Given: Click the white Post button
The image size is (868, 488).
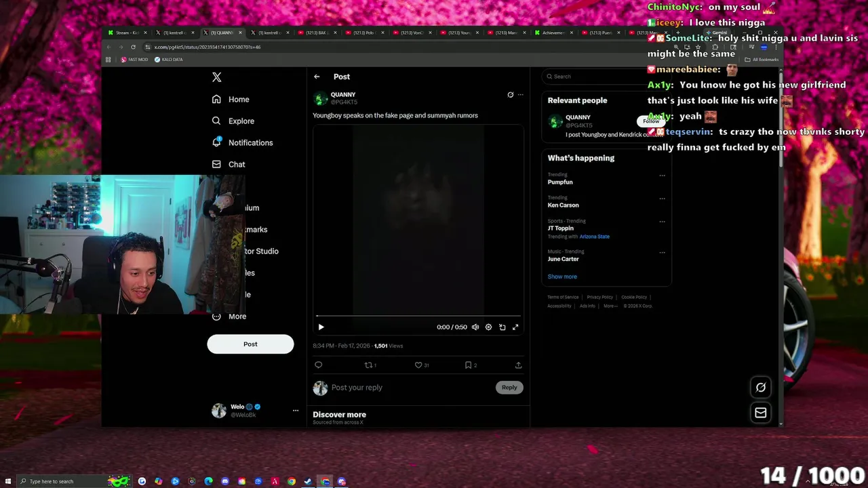Looking at the screenshot, I should pyautogui.click(x=250, y=344).
